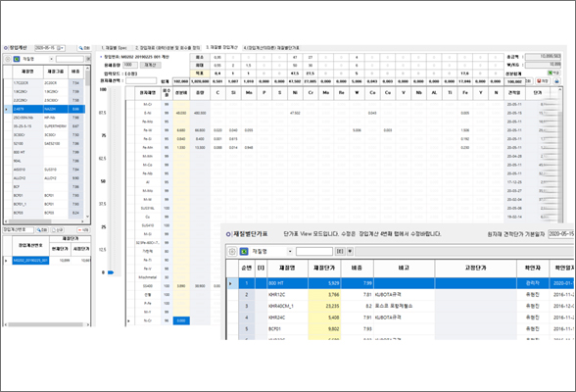
Task: Open the 재질명 dropdown in 재질별단가표 toolbar
Action: click(290, 251)
